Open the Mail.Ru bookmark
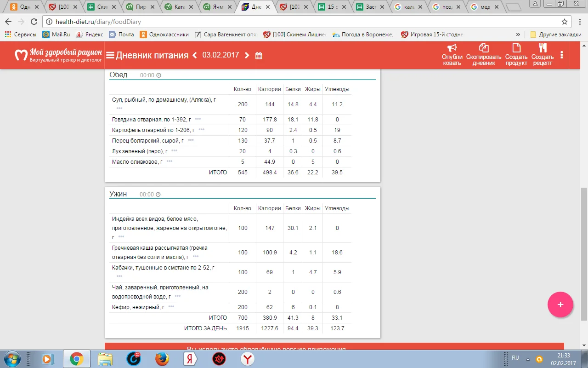The height and width of the screenshot is (368, 588). [x=56, y=34]
